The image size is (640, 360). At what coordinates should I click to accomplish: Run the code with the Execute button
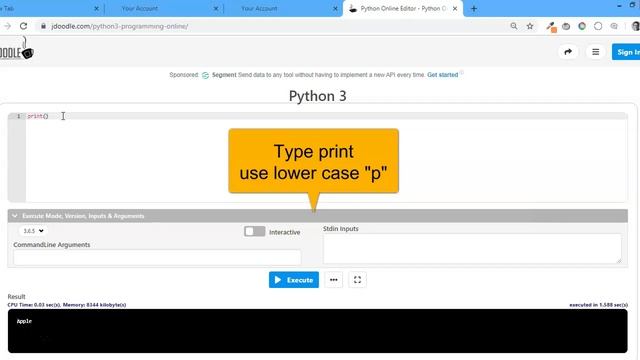(x=294, y=280)
